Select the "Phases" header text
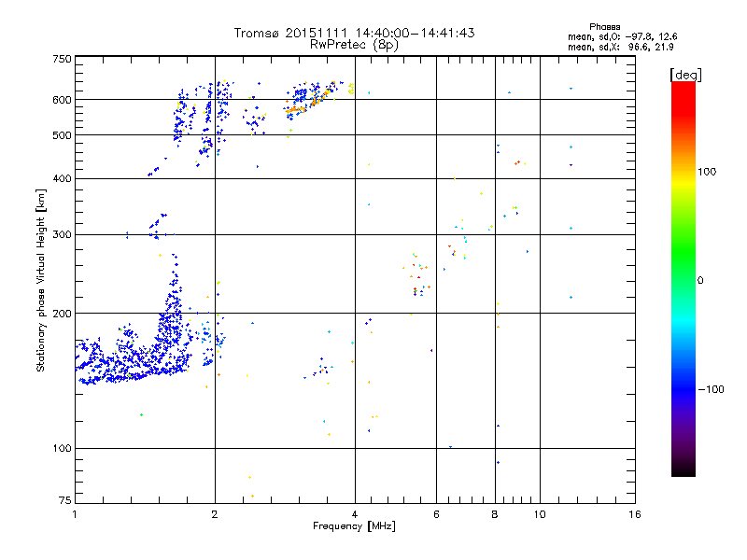This screenshot has height=560, width=747. 604,27
